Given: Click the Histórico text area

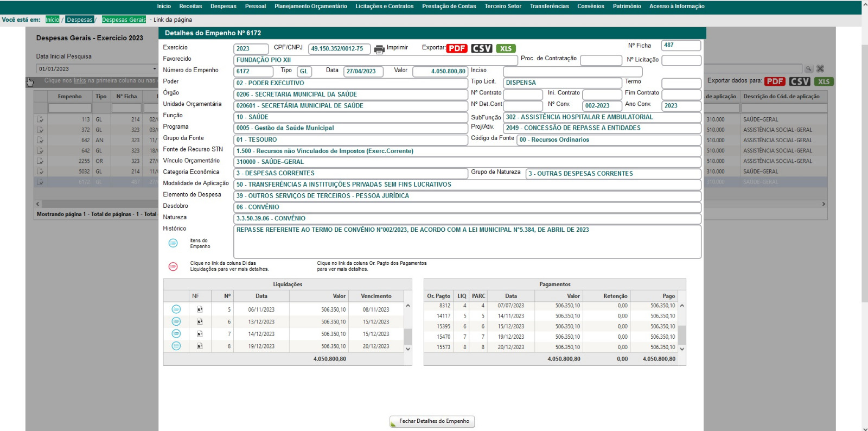Looking at the screenshot, I should [x=467, y=242].
